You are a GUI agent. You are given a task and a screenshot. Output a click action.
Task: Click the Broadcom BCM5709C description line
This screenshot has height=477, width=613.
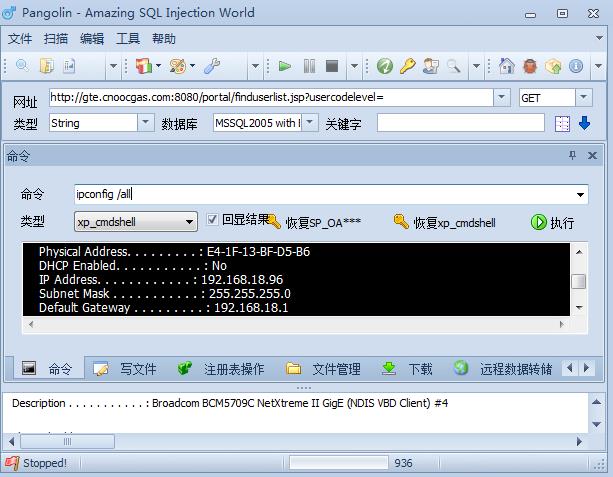click(230, 403)
